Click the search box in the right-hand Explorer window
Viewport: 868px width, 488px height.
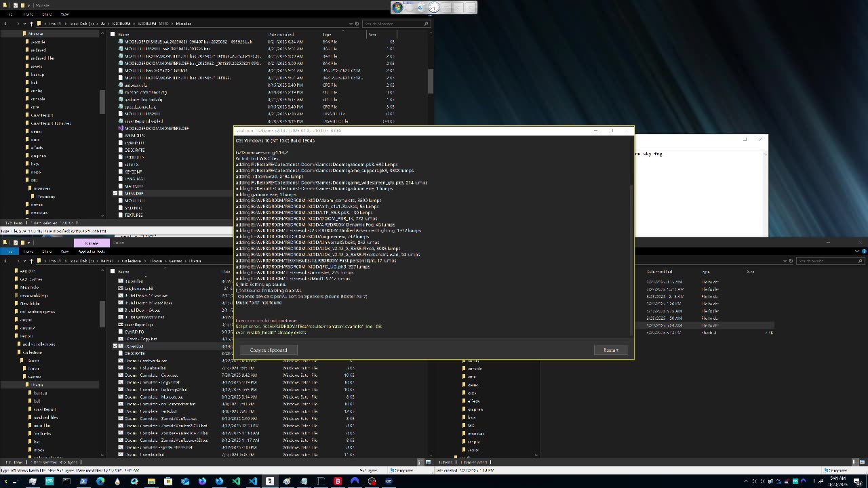tap(830, 260)
